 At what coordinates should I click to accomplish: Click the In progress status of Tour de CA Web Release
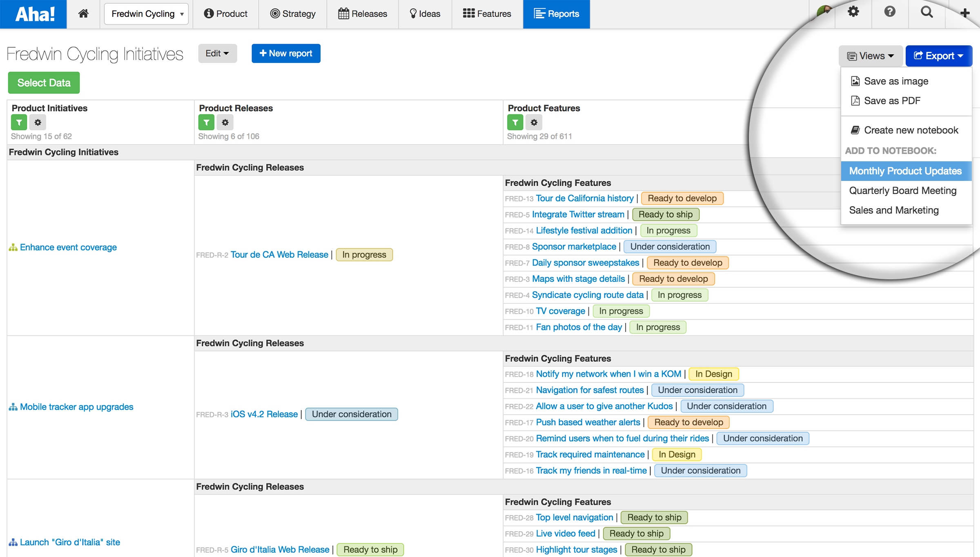tap(364, 255)
